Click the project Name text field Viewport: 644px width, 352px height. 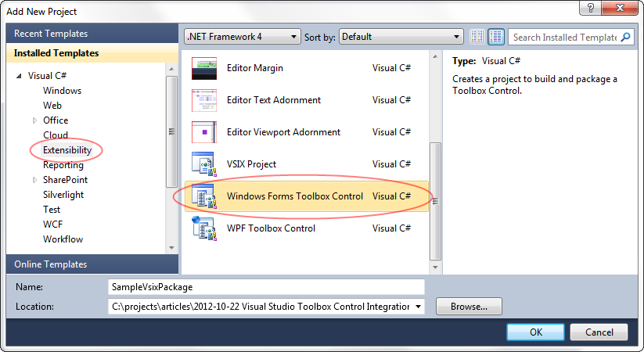point(266,287)
